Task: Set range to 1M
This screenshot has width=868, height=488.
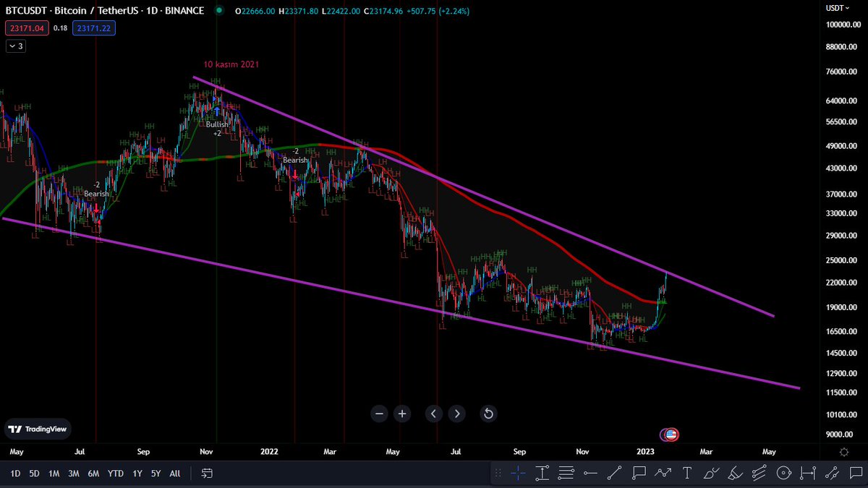Action: [54, 474]
